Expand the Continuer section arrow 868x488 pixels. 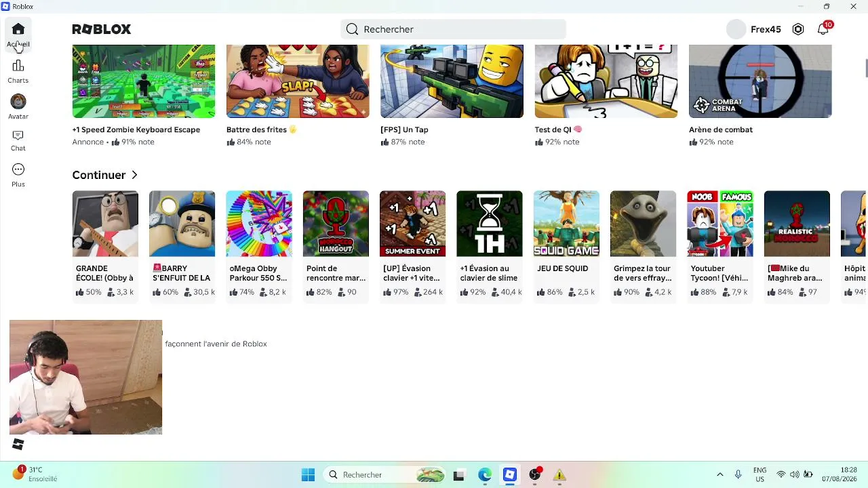pos(134,175)
